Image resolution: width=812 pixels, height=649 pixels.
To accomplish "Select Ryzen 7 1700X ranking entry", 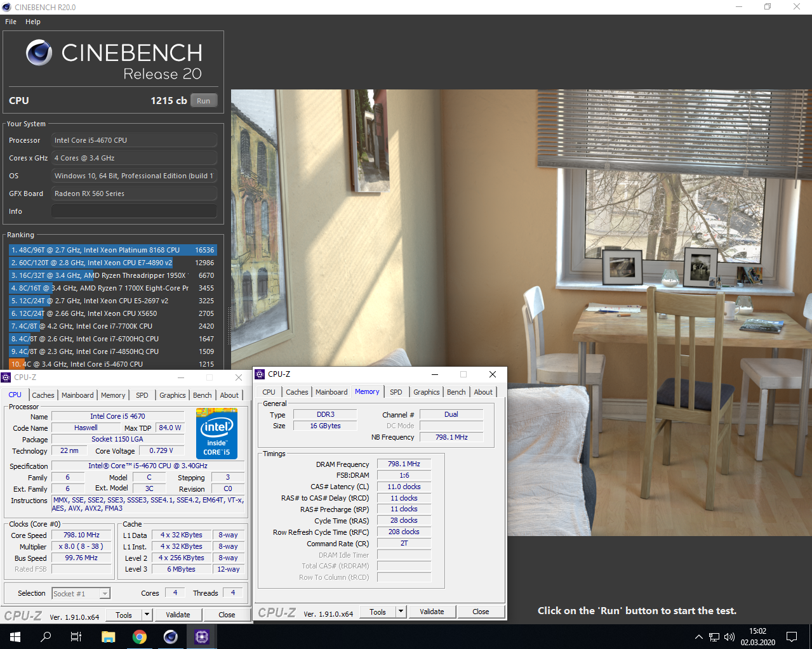I will [113, 288].
